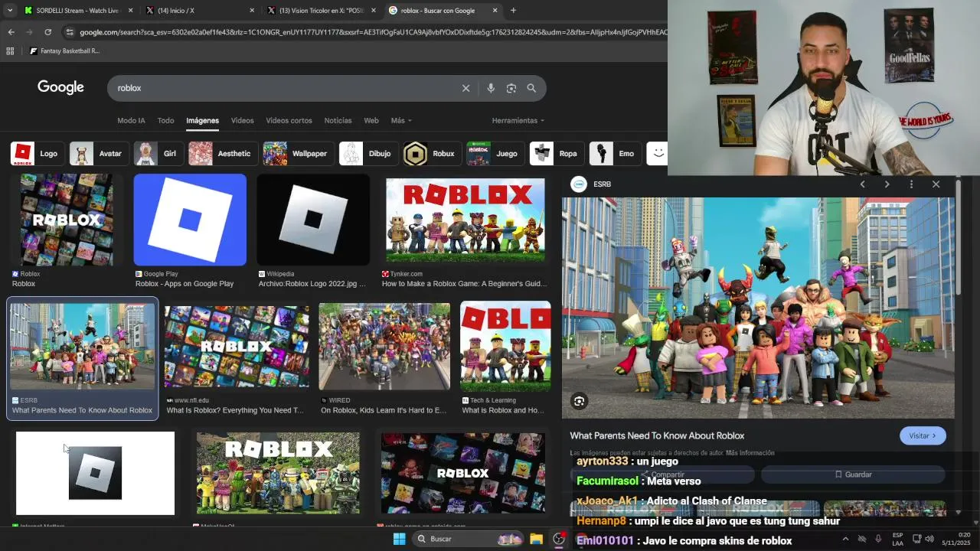980x551 pixels.
Task: Click Más información copyright link
Action: (x=750, y=453)
